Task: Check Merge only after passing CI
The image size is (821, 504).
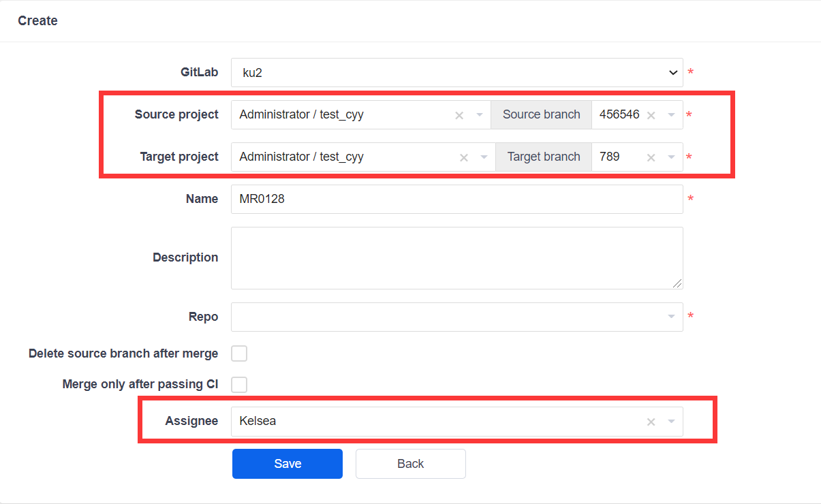Action: 239,385
